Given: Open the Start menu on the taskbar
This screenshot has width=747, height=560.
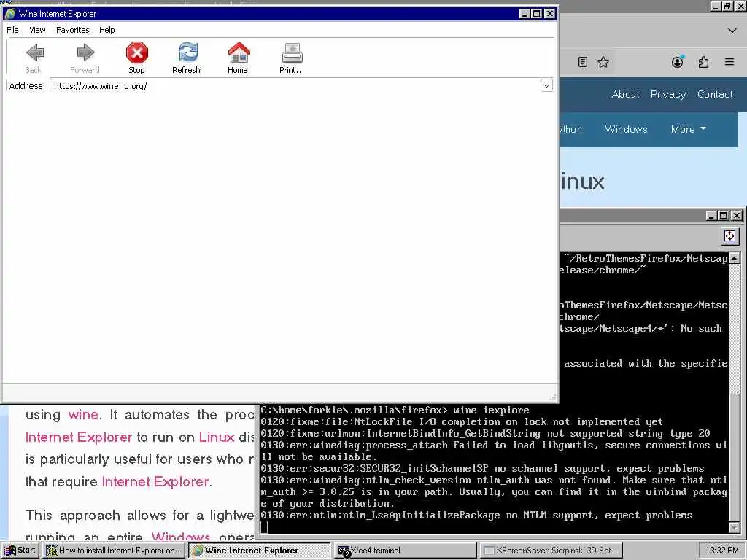Looking at the screenshot, I should 20,551.
